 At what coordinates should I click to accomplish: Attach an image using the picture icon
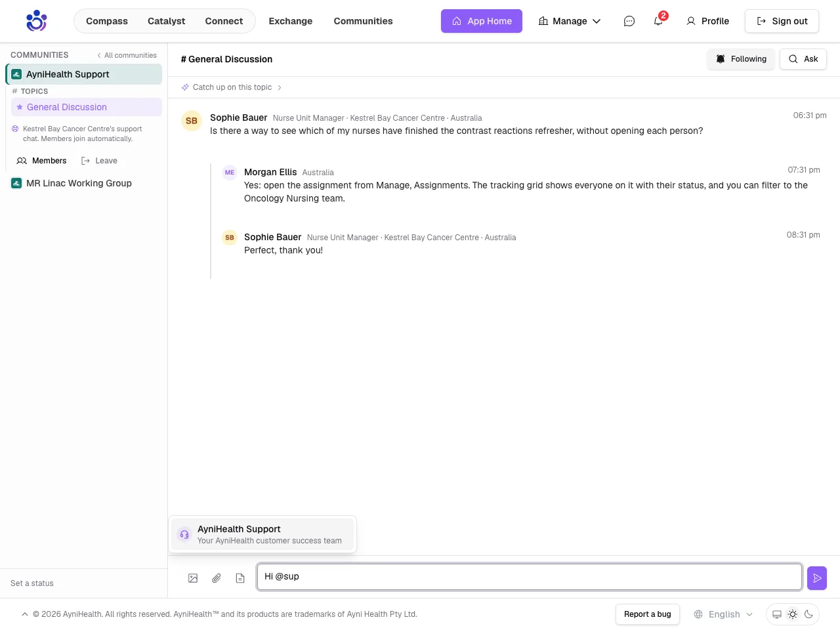click(193, 578)
